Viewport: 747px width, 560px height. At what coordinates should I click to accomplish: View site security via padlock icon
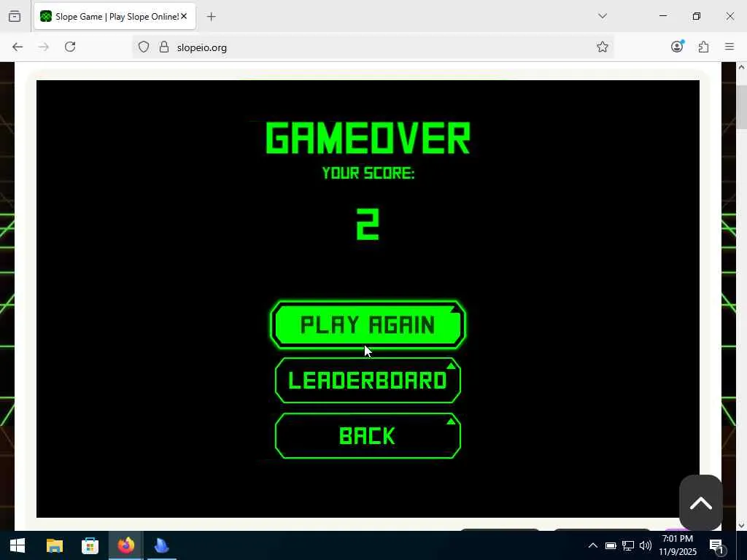(x=164, y=47)
